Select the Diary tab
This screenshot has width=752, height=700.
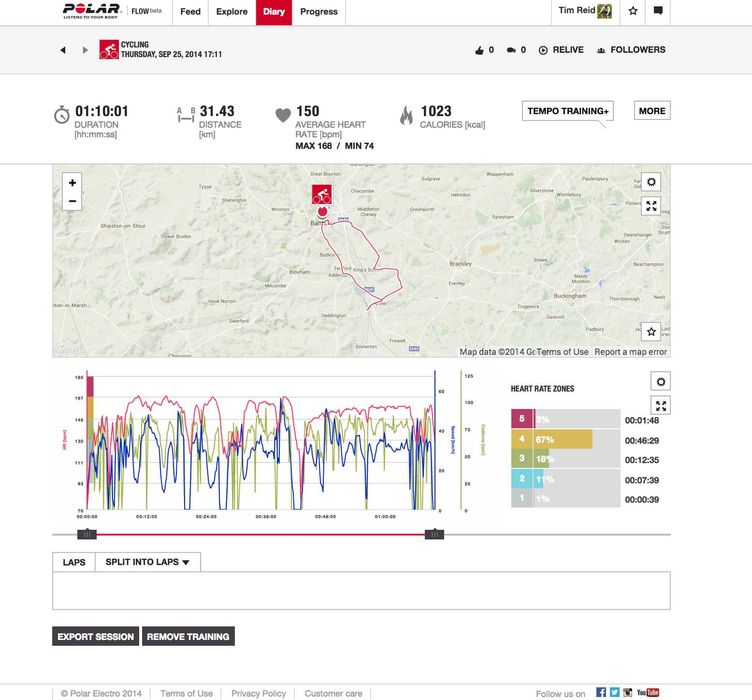click(x=274, y=12)
